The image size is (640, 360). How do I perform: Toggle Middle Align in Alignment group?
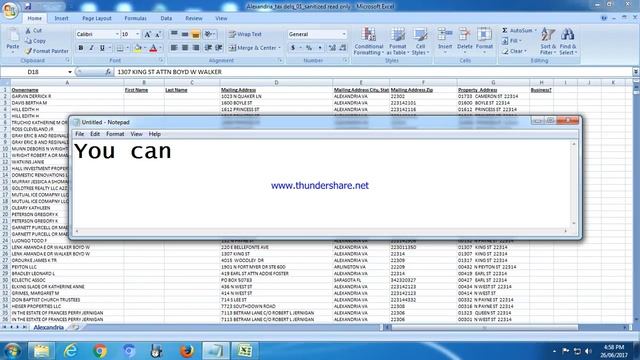tap(185, 34)
